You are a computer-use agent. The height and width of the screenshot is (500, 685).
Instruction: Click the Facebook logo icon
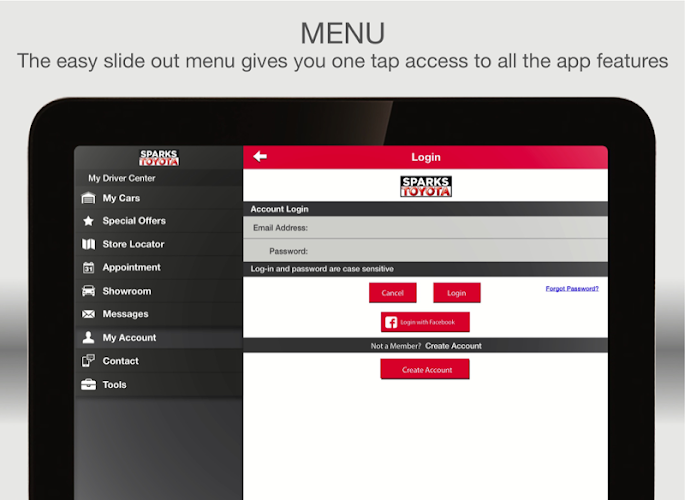tap(391, 322)
